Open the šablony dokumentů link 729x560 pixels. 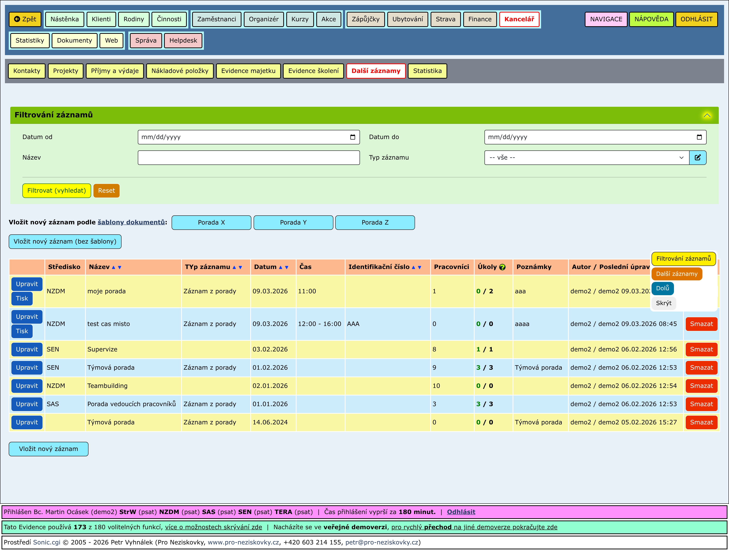point(131,222)
